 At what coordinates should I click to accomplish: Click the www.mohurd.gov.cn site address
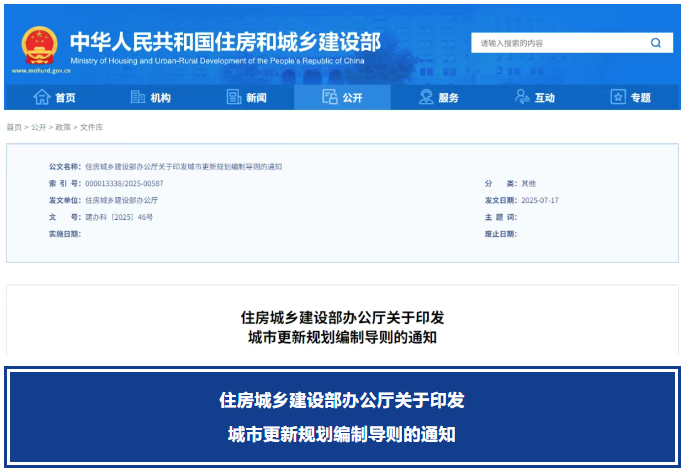click(41, 71)
